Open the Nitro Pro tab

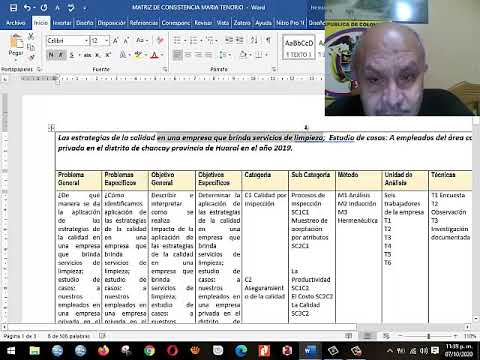pos(290,23)
